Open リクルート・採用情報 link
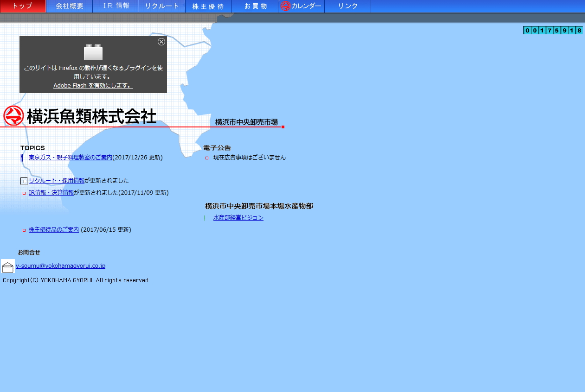Screen dimensions: 585x392 tap(57, 181)
